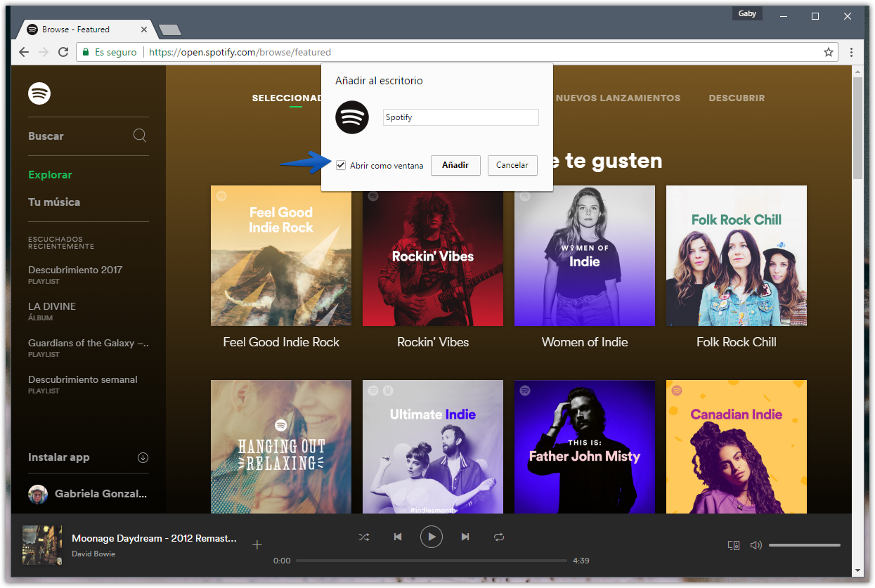Open the Folk Rock Chill cover

tap(737, 256)
